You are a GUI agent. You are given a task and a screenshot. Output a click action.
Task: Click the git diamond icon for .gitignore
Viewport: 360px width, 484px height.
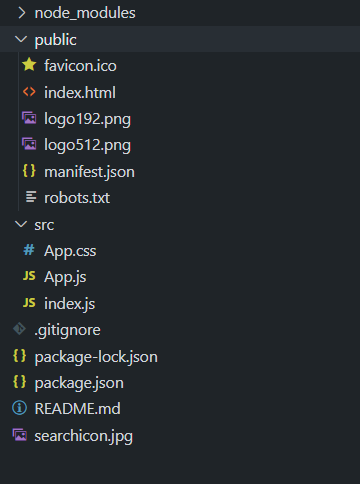[x=19, y=329]
